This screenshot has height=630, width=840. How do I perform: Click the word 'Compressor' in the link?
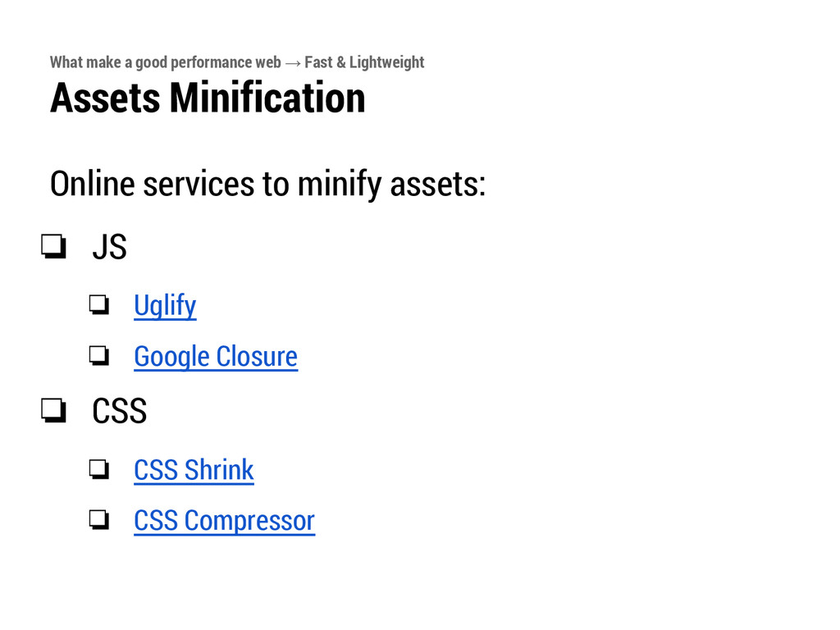(249, 521)
